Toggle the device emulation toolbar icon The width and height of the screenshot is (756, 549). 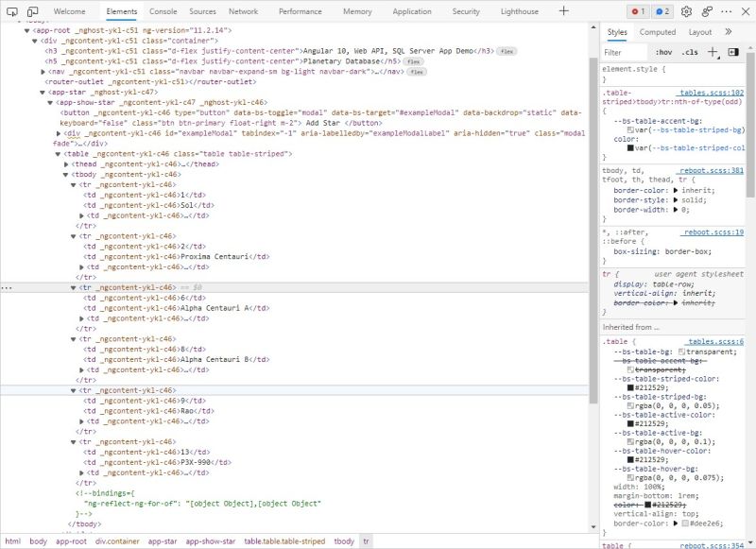(33, 11)
